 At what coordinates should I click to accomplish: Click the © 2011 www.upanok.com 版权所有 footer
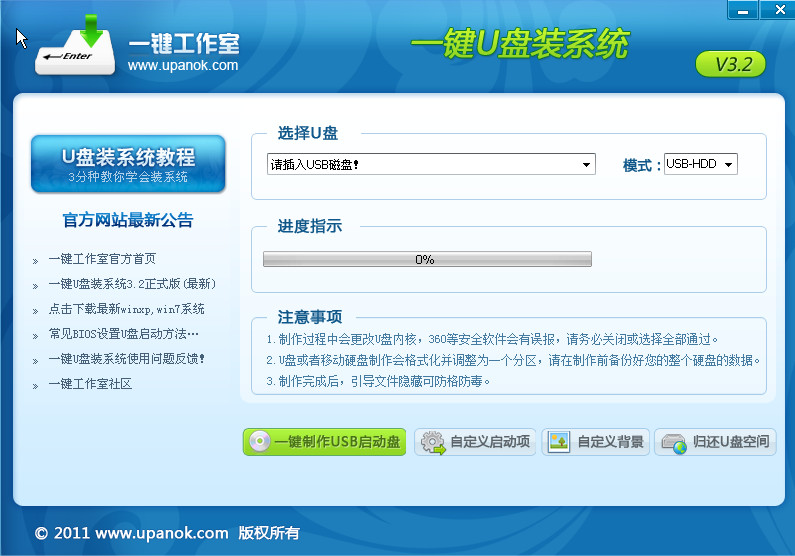pos(167,533)
